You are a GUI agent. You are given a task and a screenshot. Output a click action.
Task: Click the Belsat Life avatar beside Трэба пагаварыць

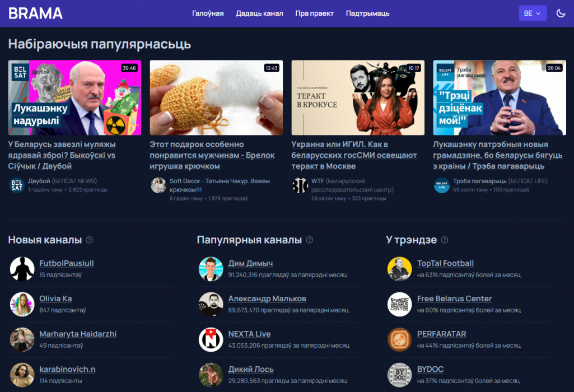click(442, 185)
